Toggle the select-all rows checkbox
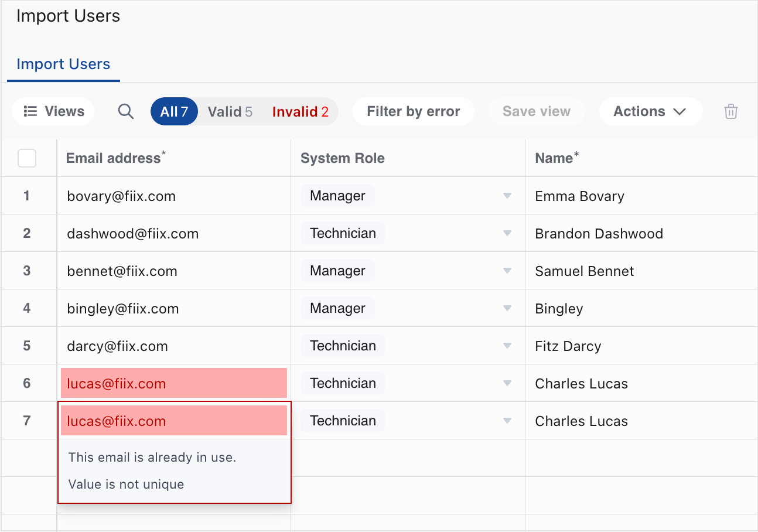Screen dimensions: 758x532 point(27,158)
